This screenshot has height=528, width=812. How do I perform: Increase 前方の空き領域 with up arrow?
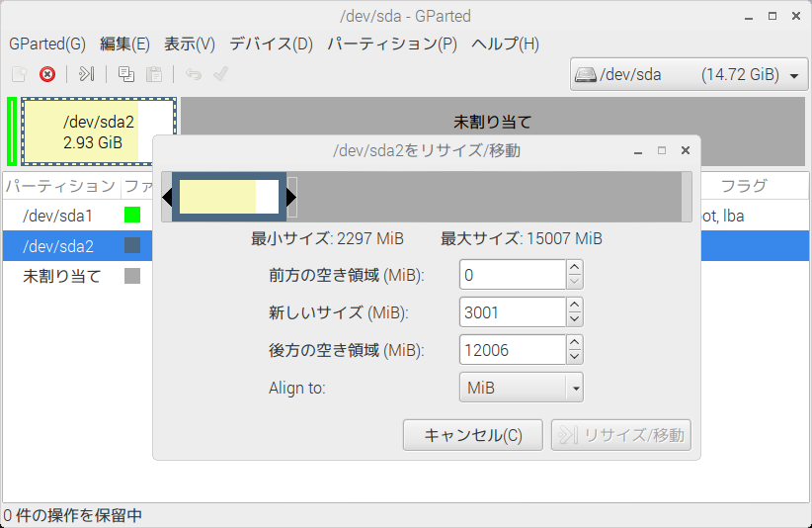574,267
